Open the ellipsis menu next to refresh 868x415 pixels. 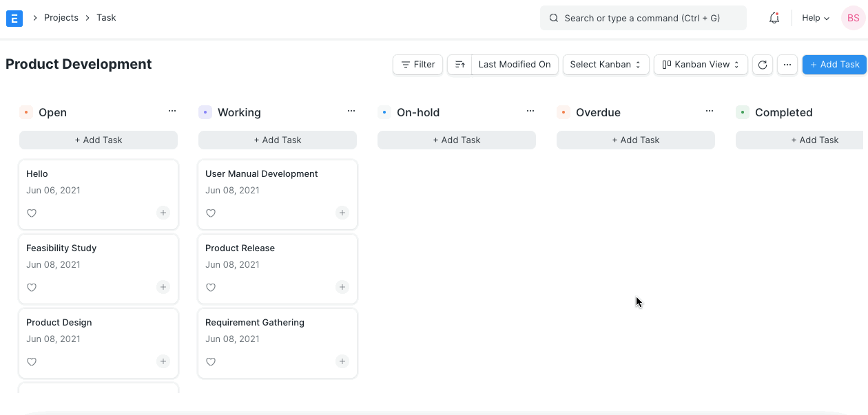pos(787,65)
